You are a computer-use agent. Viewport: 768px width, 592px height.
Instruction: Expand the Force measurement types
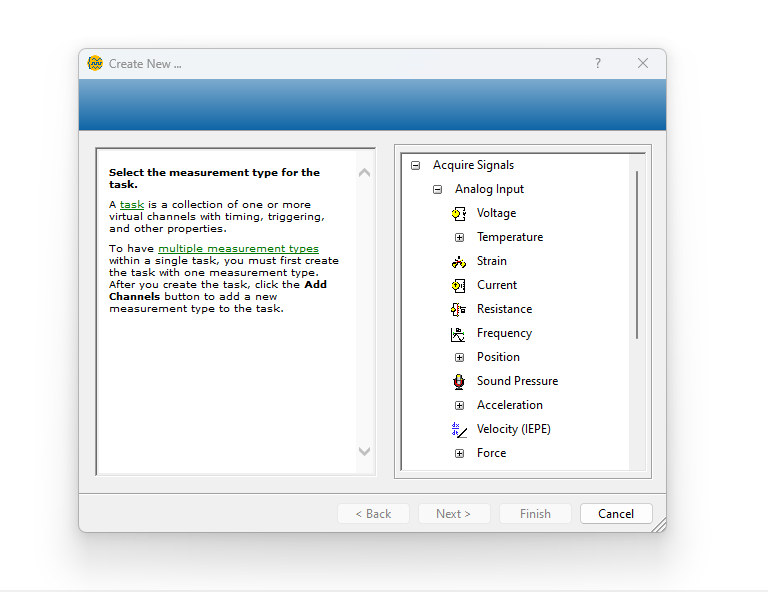[x=459, y=453]
